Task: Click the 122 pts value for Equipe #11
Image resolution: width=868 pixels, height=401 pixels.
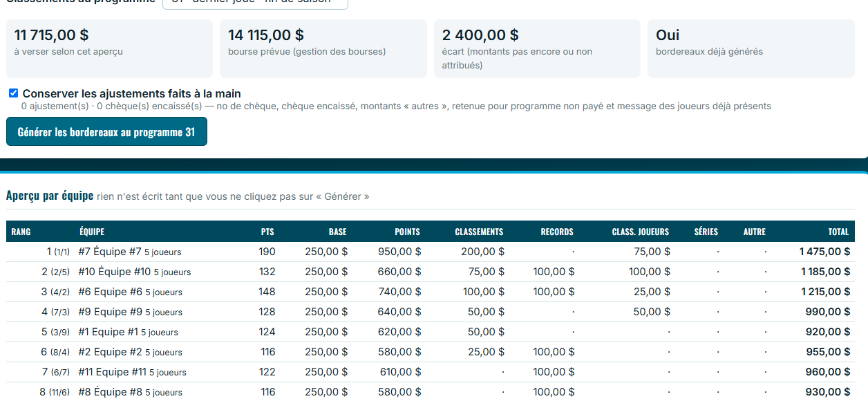Action: 267,372
